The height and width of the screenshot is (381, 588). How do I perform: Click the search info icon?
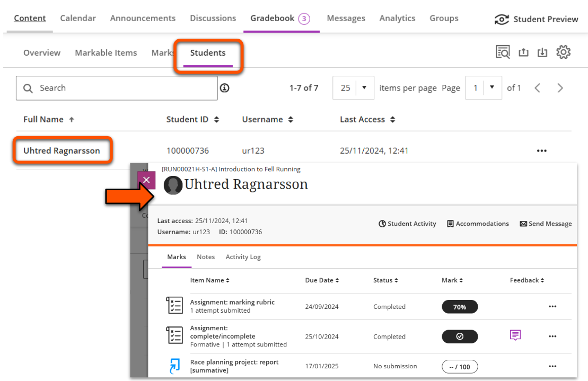pos(224,88)
